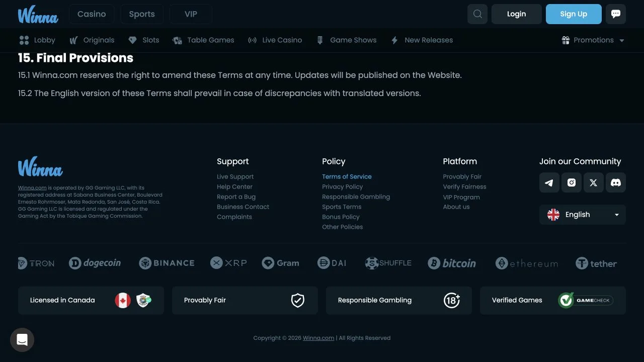This screenshot has height=362, width=644.
Task: Click the Provably Fair shield icon
Action: 298,300
